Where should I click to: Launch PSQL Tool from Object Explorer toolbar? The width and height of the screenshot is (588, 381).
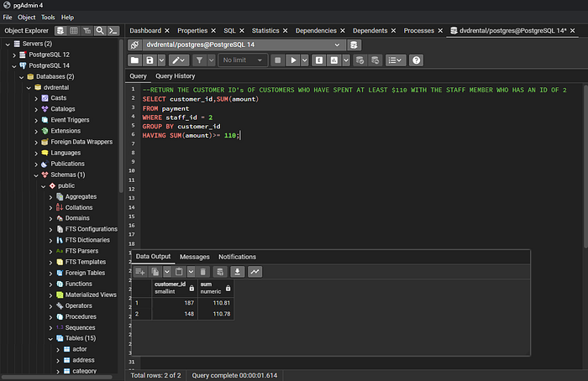click(x=114, y=31)
